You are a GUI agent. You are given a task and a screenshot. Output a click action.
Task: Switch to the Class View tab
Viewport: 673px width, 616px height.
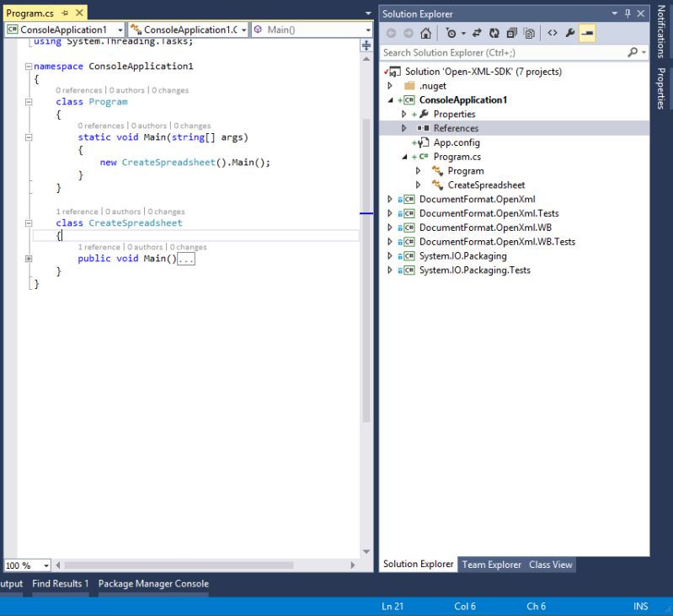coord(550,565)
